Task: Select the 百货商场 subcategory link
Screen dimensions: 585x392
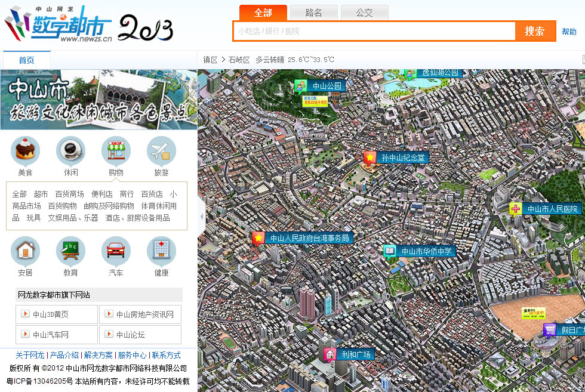Action: 69,194
